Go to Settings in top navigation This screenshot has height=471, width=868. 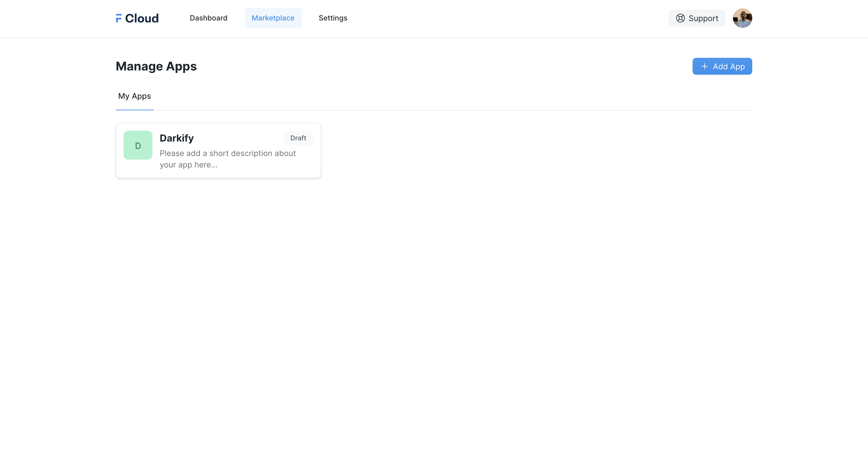(332, 18)
